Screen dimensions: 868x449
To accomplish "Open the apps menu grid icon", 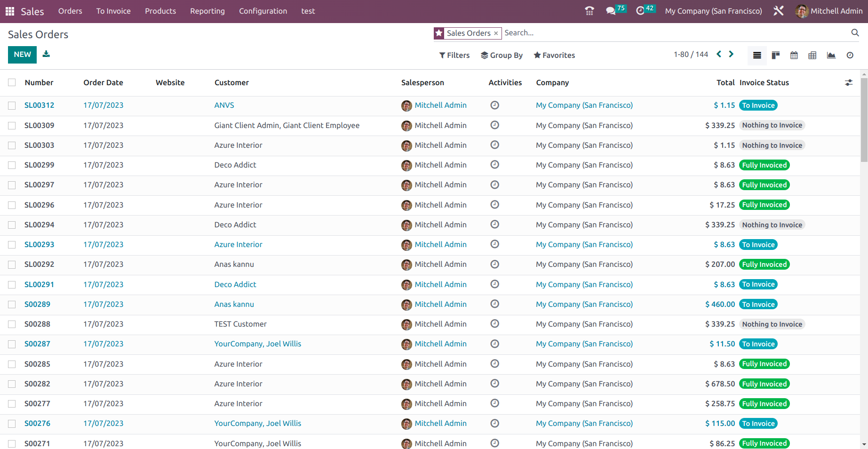I will coord(9,11).
